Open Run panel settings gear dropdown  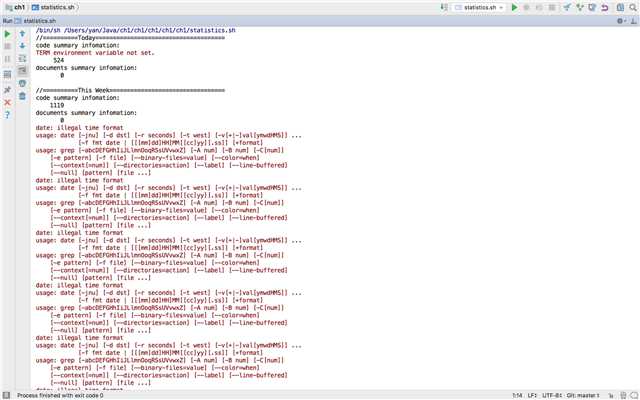click(621, 21)
